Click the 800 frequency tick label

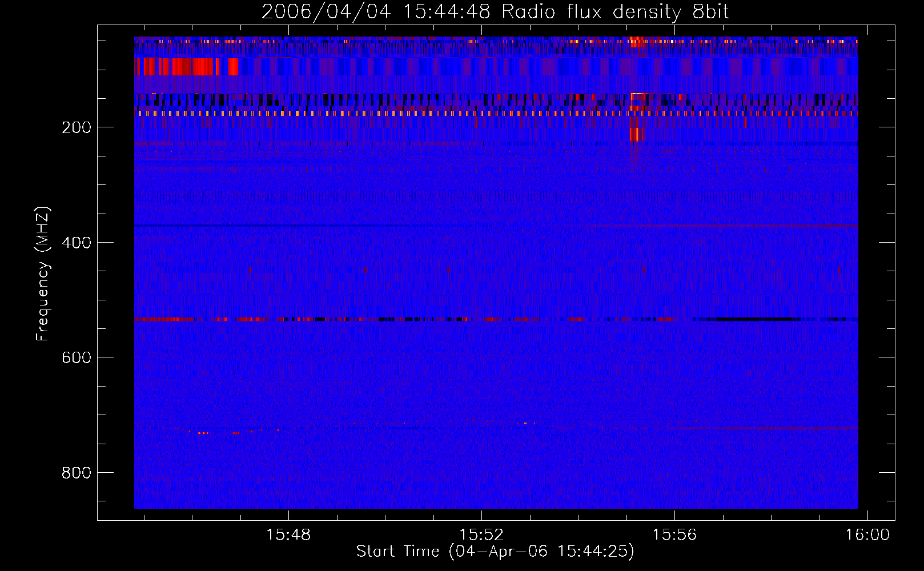(77, 473)
